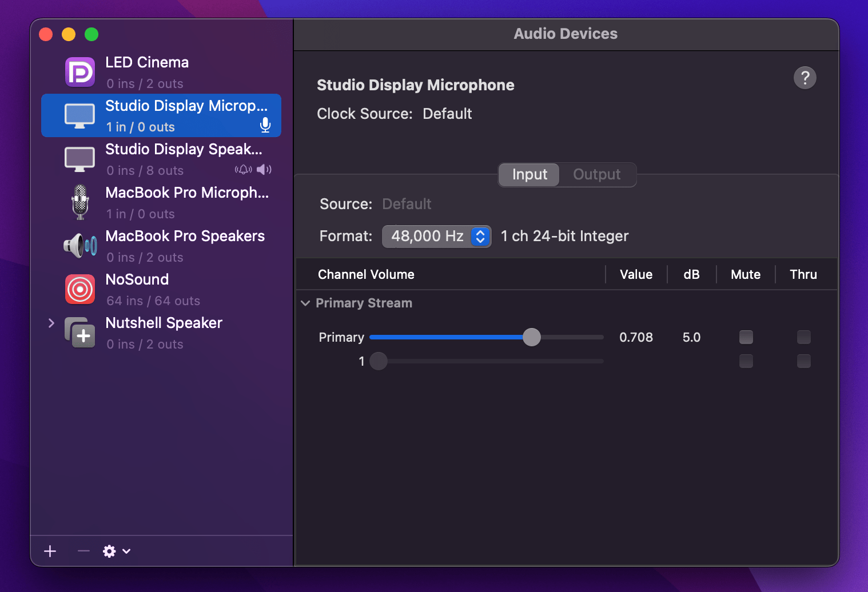Select MacBook Pro Microphone in list
Screen dimensions: 868x592
point(161,202)
